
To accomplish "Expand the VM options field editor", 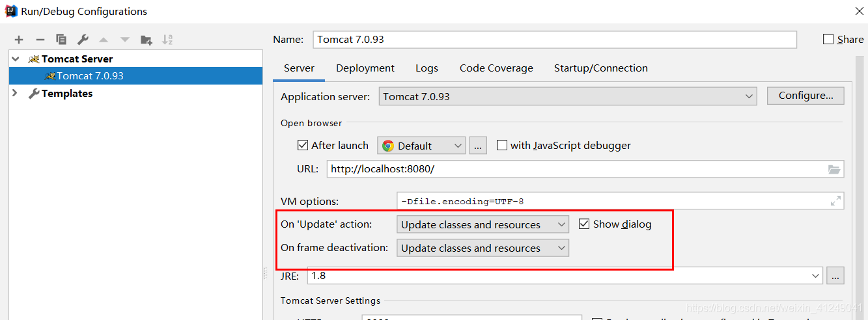I will click(x=835, y=201).
